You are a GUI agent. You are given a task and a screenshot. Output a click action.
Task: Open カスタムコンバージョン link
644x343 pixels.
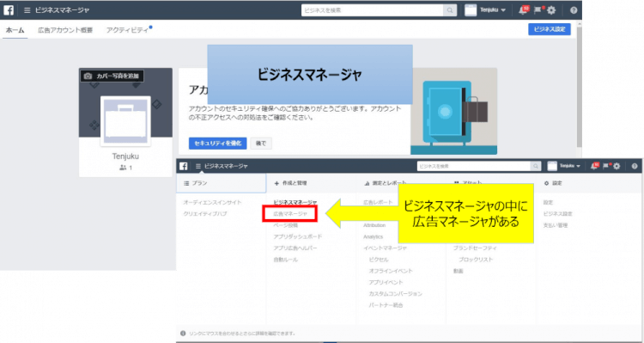coord(396,294)
